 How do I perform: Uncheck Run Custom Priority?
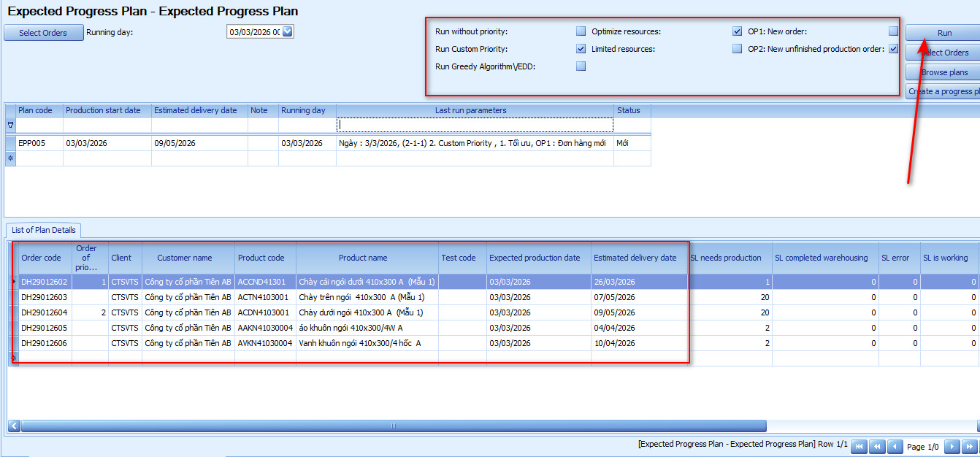pyautogui.click(x=581, y=49)
